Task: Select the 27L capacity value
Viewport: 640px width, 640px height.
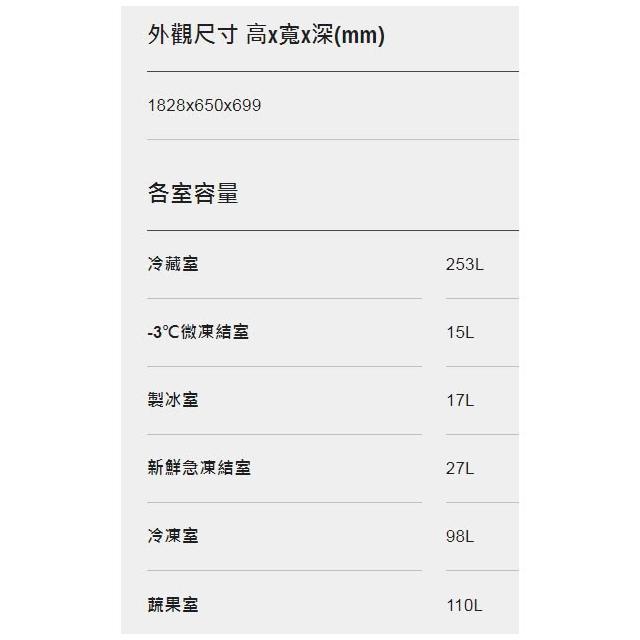Action: (x=460, y=469)
